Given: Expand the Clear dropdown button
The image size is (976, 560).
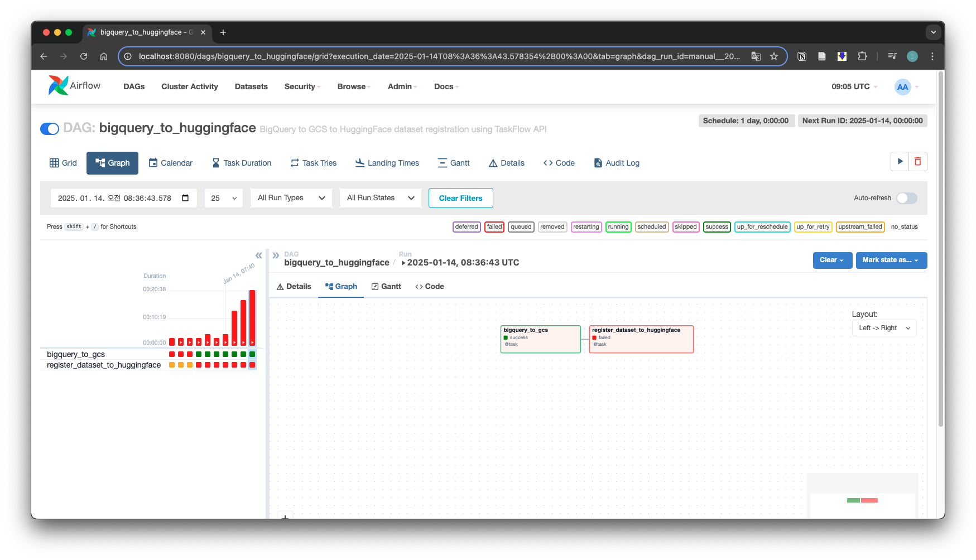Looking at the screenshot, I should click(832, 260).
